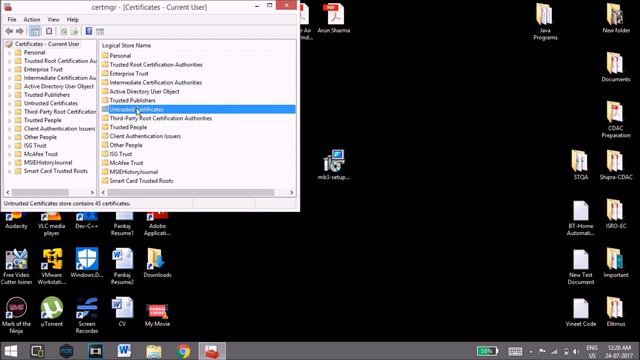This screenshot has height=360, width=640.
Task: Open Microsoft Word from the taskbar
Action: (x=124, y=351)
